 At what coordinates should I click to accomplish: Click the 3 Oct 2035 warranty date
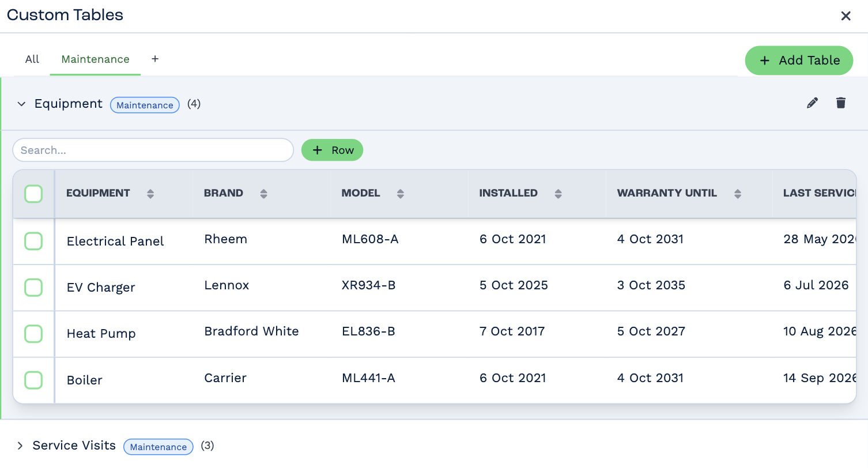click(x=651, y=285)
